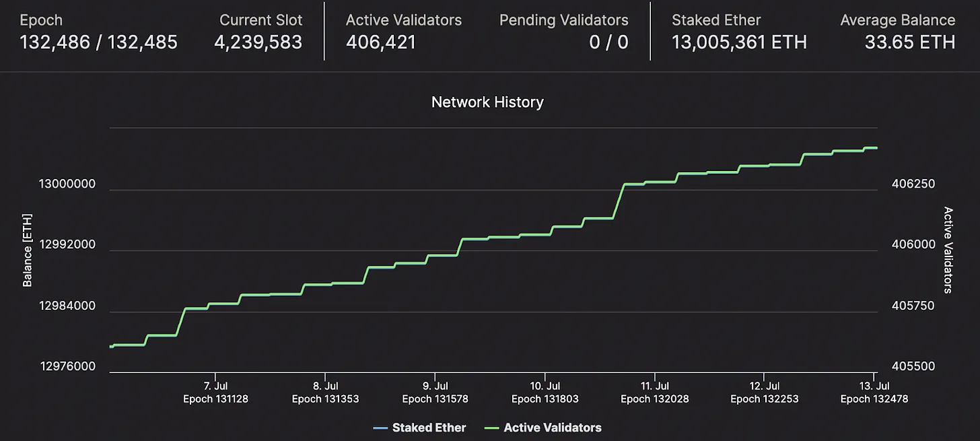
Task: Click the Epoch 132,486 / 132,485 stat
Action: point(99,32)
